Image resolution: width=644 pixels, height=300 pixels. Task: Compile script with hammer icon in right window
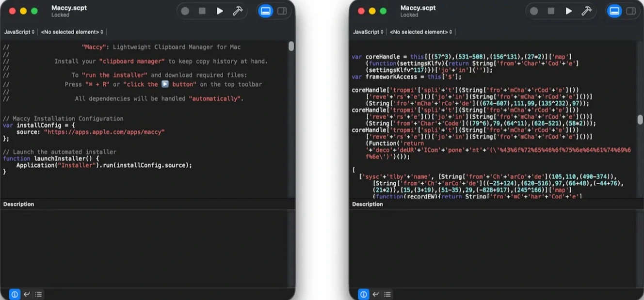[586, 11]
